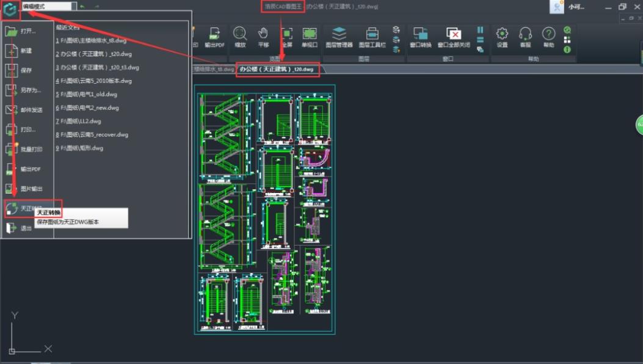Click the user avatar picture
Viewport: 643px width, 364px height.
[x=556, y=7]
